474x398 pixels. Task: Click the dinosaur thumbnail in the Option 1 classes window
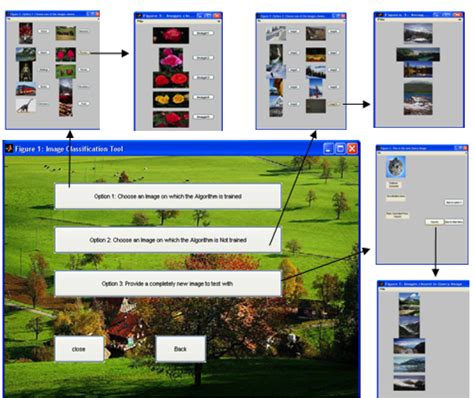pos(26,105)
